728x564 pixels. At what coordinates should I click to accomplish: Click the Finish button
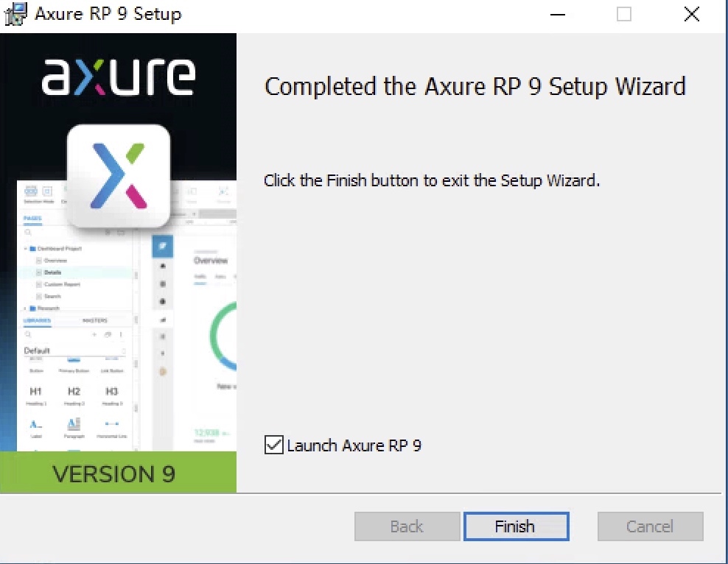(516, 526)
